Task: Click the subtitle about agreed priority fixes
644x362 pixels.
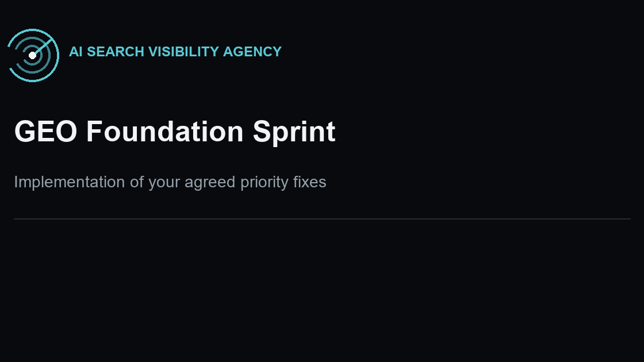Action: click(170, 182)
